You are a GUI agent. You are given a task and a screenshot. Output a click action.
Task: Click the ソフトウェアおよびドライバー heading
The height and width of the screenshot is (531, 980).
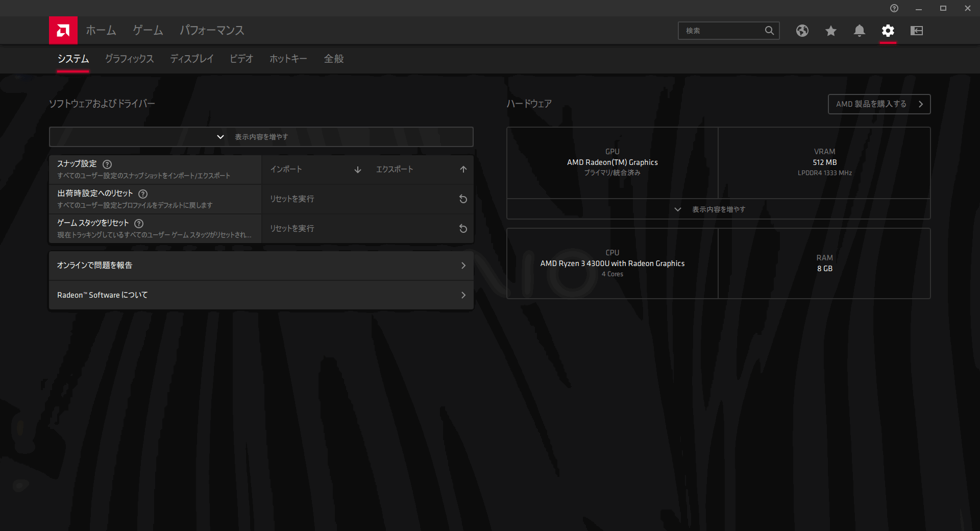pos(102,104)
